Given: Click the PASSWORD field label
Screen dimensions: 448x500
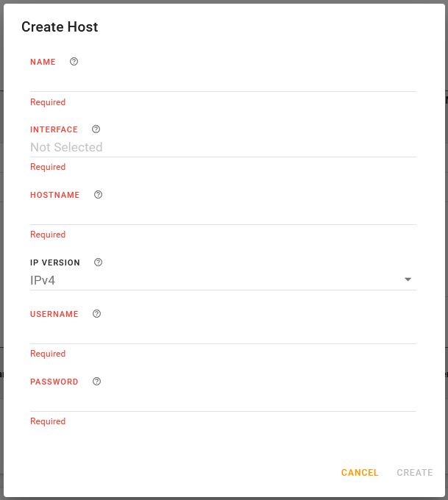Looking at the screenshot, I should pos(54,382).
